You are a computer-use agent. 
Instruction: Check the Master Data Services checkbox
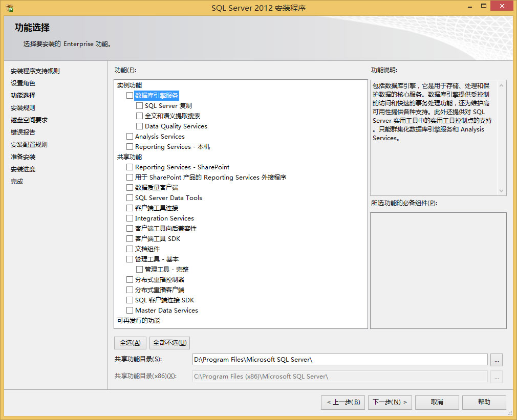coord(130,310)
